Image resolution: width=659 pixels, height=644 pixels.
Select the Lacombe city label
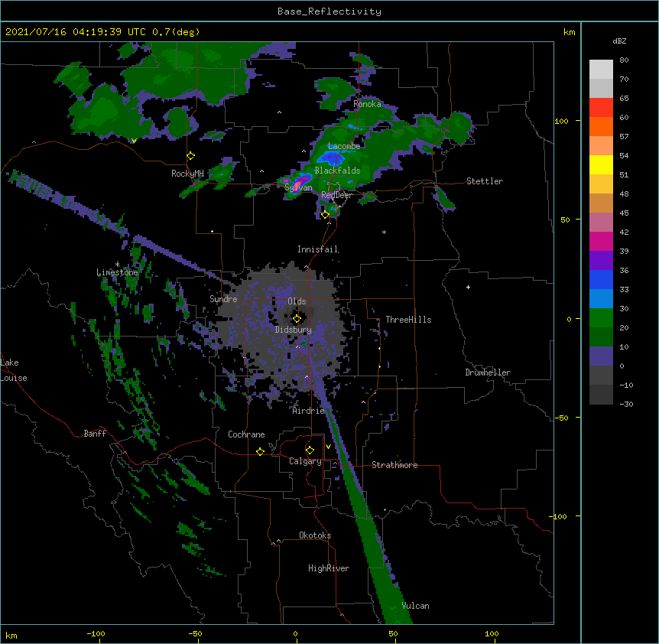[344, 146]
